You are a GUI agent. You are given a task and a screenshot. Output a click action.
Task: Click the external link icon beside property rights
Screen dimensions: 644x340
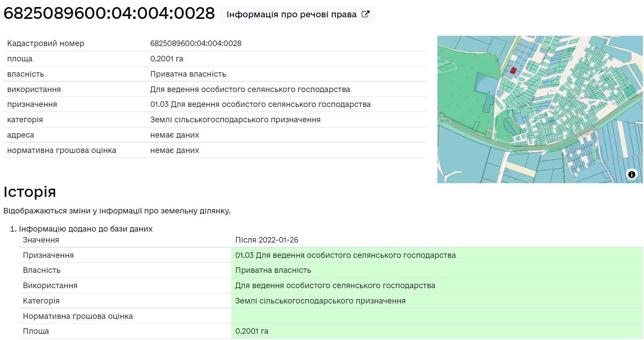[365, 14]
